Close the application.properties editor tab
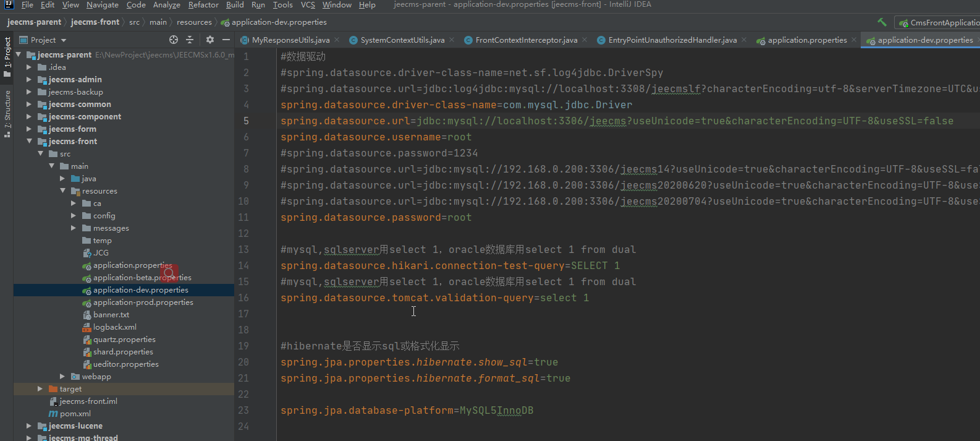This screenshot has width=980, height=441. click(854, 40)
